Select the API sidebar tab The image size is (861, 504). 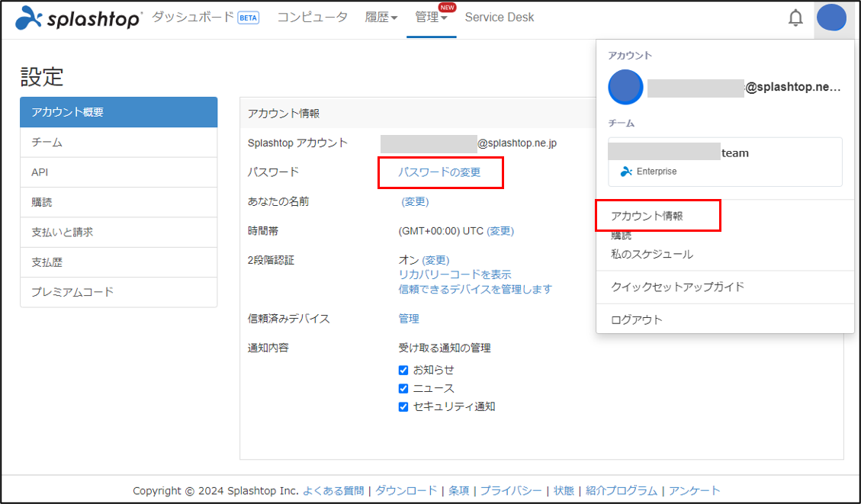119,172
